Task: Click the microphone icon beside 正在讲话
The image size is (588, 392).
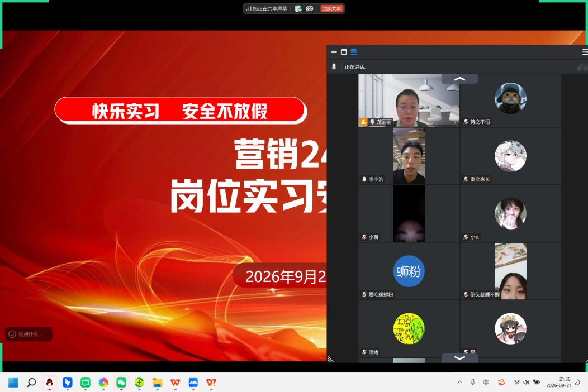Action: pyautogui.click(x=334, y=66)
